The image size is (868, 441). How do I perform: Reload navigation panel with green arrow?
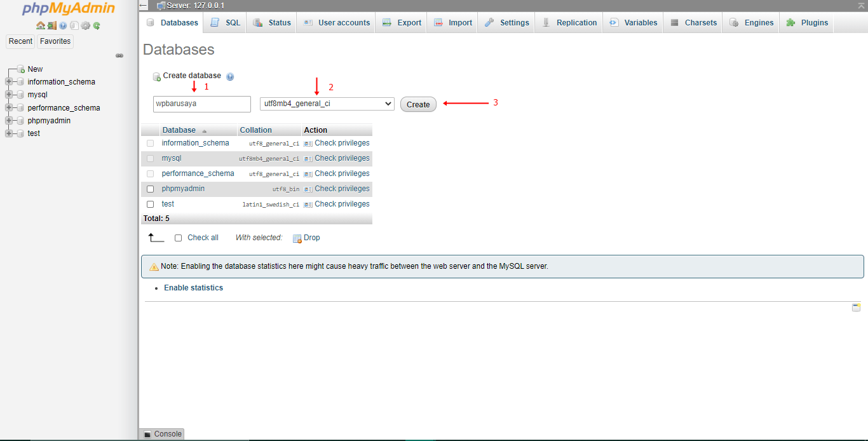pyautogui.click(x=97, y=26)
